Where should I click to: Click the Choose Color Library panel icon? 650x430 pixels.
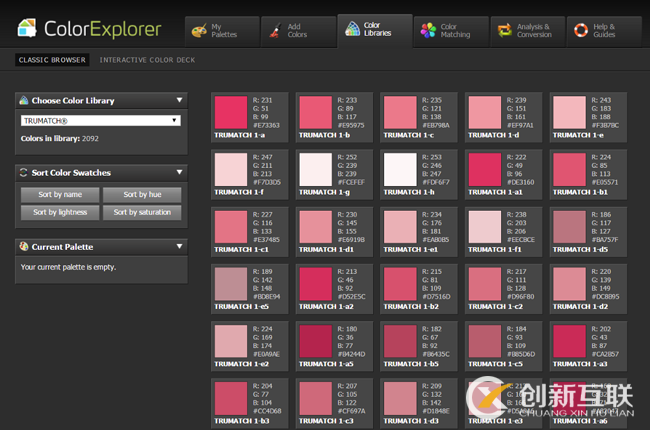(x=24, y=100)
